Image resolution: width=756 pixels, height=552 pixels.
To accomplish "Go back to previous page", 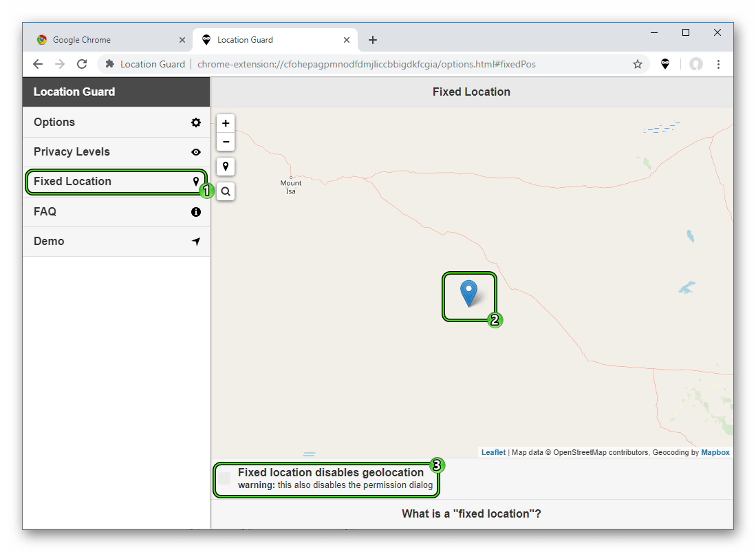I will (x=38, y=64).
